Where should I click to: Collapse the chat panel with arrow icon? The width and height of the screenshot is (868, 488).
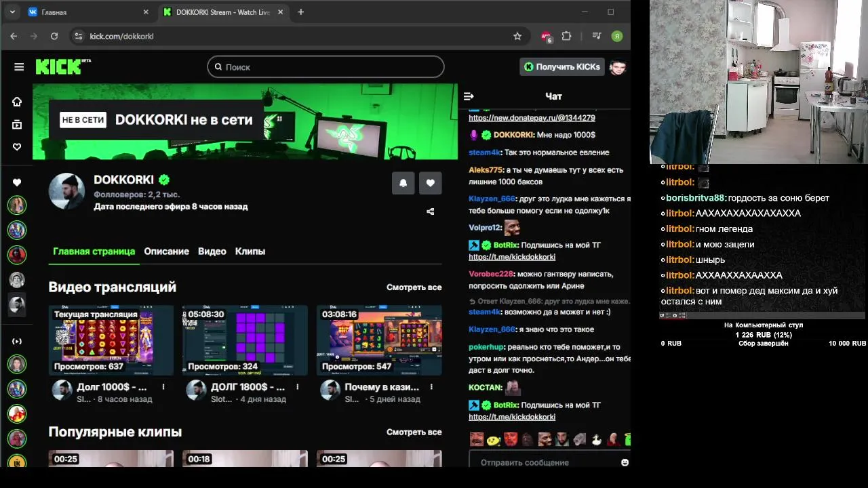[469, 96]
